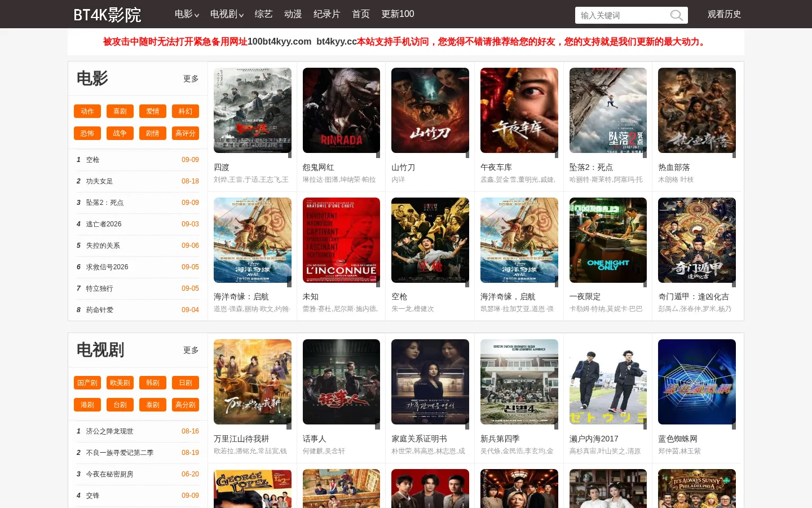
Task: Open the 怨鬼网红 movie poster
Action: [341, 111]
